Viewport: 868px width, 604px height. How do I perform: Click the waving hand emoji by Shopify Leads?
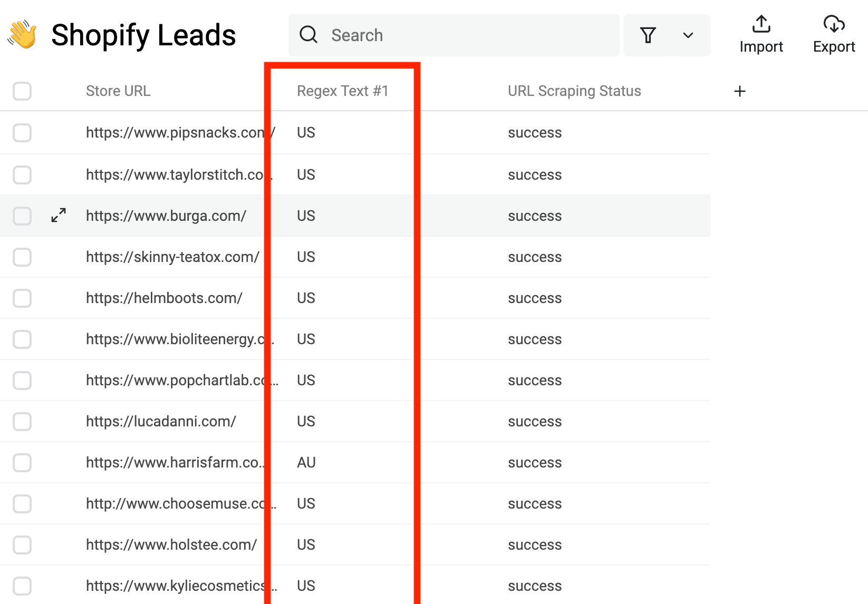coord(22,34)
